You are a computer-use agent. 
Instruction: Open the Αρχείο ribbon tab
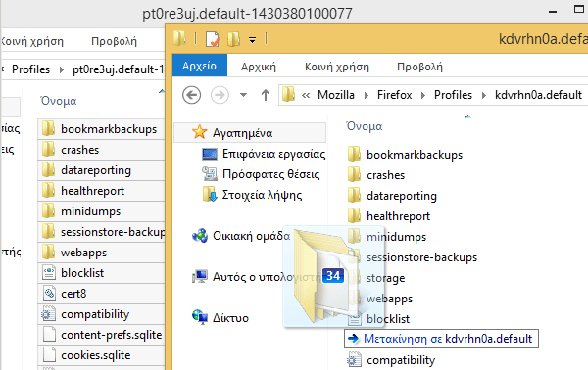tap(200, 66)
